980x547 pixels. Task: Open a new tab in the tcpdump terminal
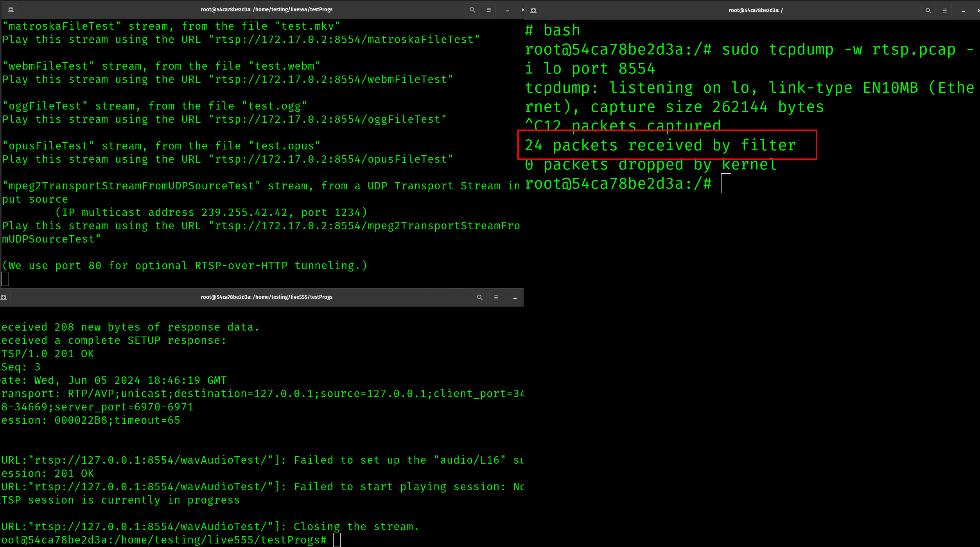(533, 11)
